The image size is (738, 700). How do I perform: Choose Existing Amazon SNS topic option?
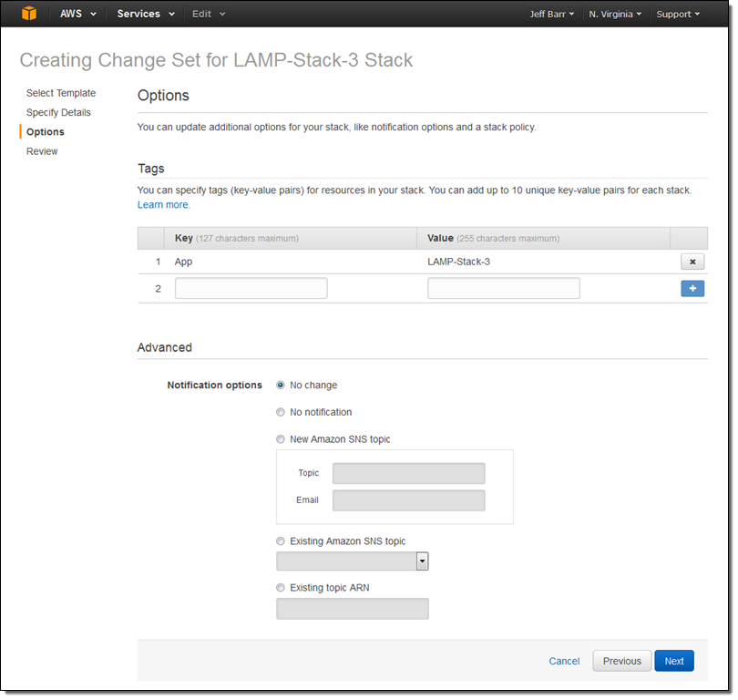(281, 541)
